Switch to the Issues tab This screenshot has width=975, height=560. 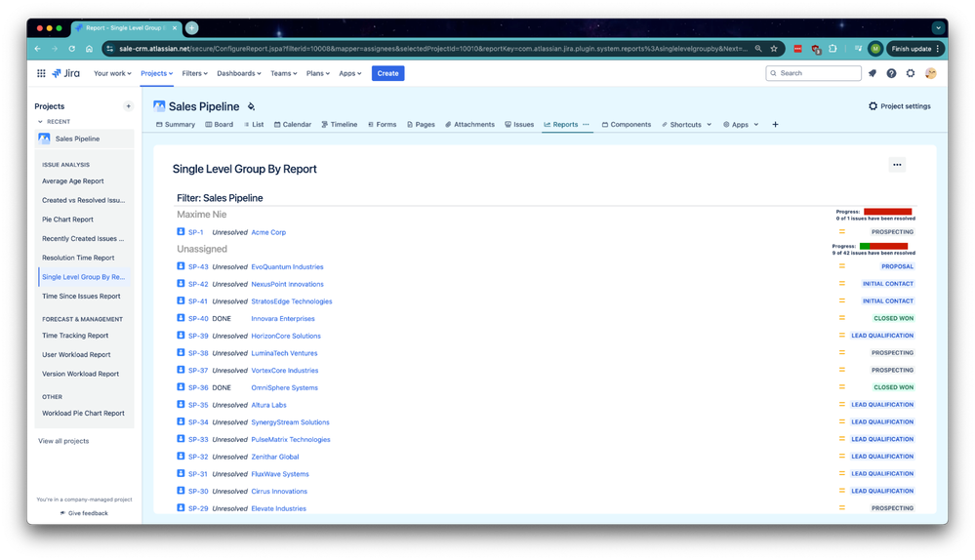(519, 124)
